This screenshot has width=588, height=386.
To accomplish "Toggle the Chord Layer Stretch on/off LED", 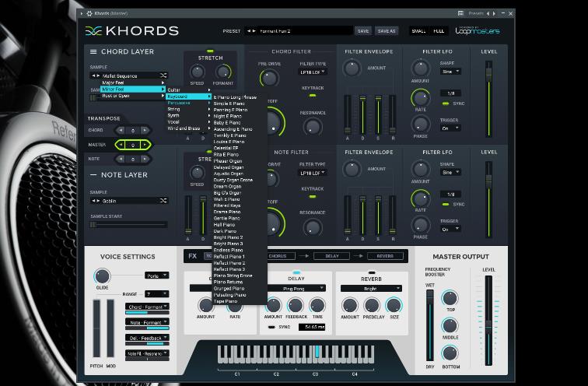I will pos(210,51).
